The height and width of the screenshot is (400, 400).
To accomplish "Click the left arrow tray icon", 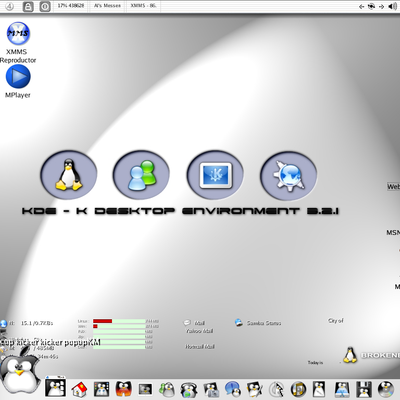I will click(x=361, y=6).
